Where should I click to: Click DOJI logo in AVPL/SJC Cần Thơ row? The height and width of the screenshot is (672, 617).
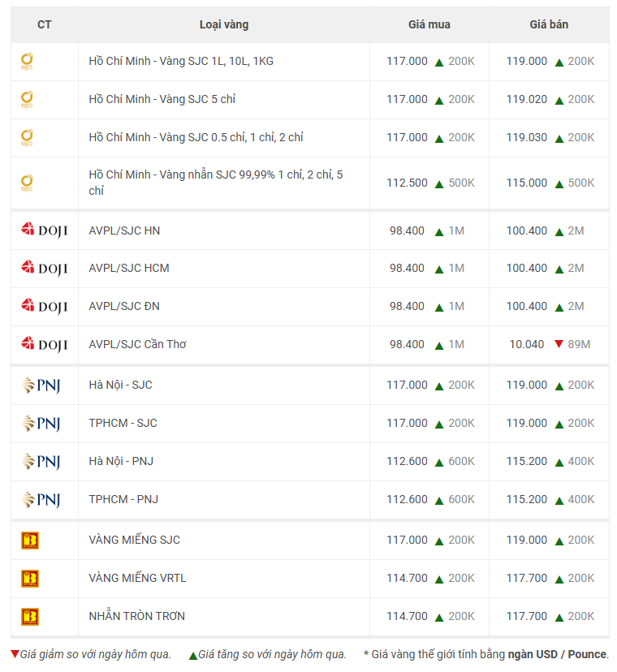coord(45,345)
